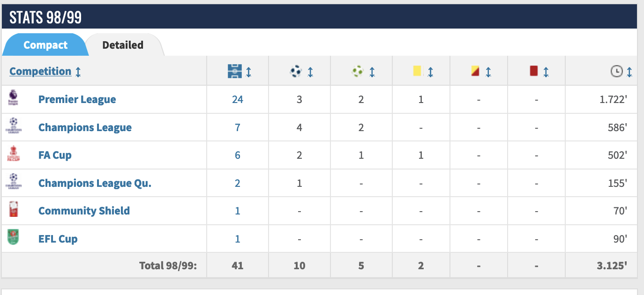Select the Compact tab
Screen dimensions: 644x295
[x=45, y=45]
